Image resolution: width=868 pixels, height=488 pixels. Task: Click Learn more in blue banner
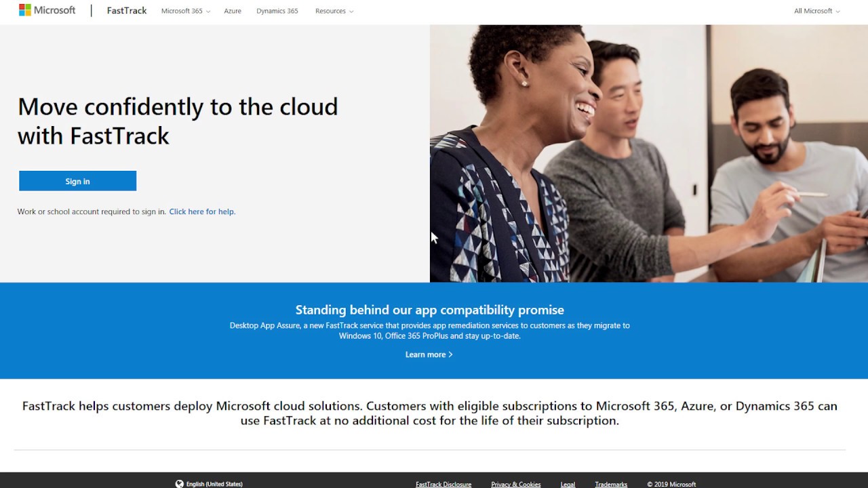pos(429,354)
